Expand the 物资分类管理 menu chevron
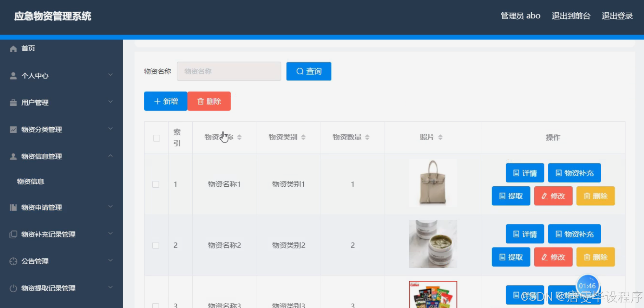 (x=110, y=129)
